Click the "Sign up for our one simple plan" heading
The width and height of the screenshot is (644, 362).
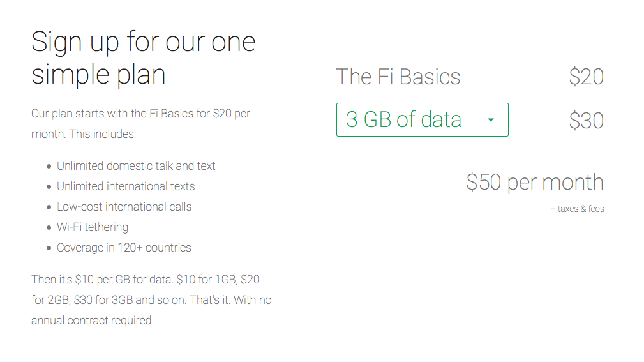144,58
